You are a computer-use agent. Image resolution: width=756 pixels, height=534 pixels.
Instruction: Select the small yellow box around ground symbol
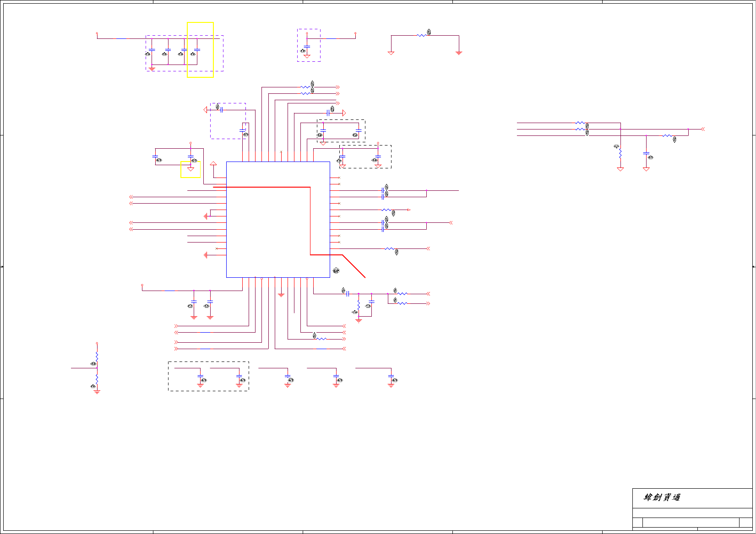[x=190, y=169]
